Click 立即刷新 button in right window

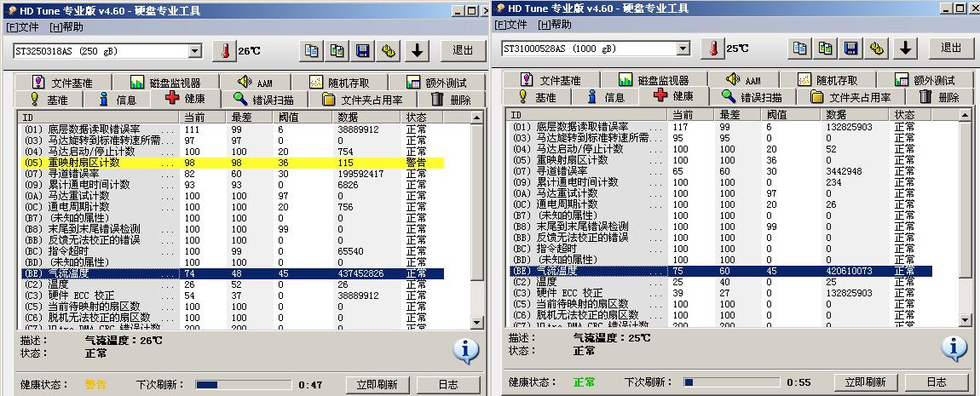click(x=865, y=382)
